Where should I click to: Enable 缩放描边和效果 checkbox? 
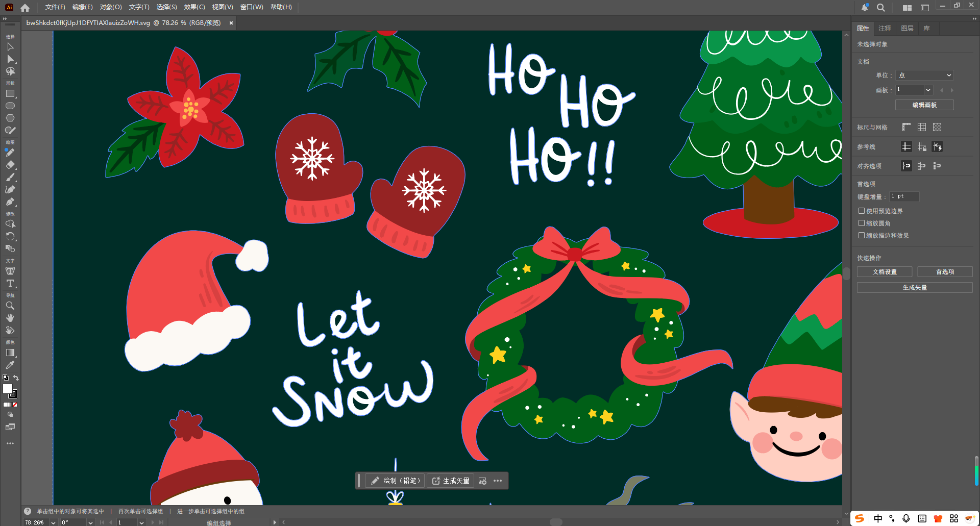tap(862, 235)
